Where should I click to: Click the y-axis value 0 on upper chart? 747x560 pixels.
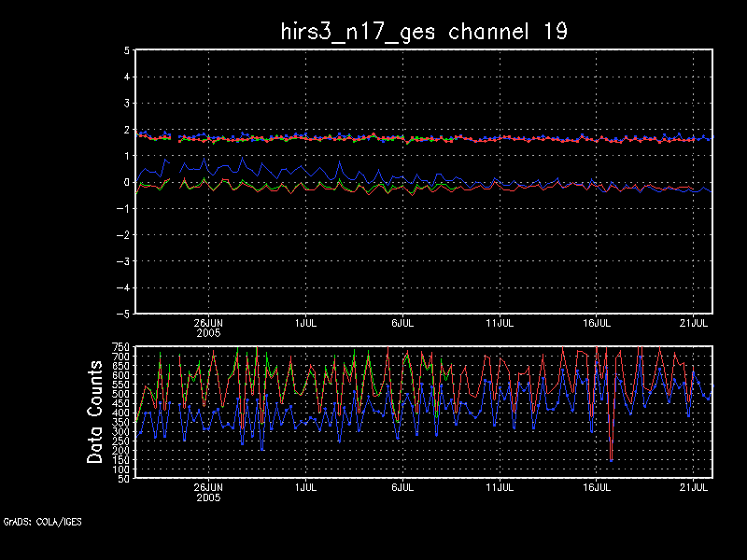point(126,182)
